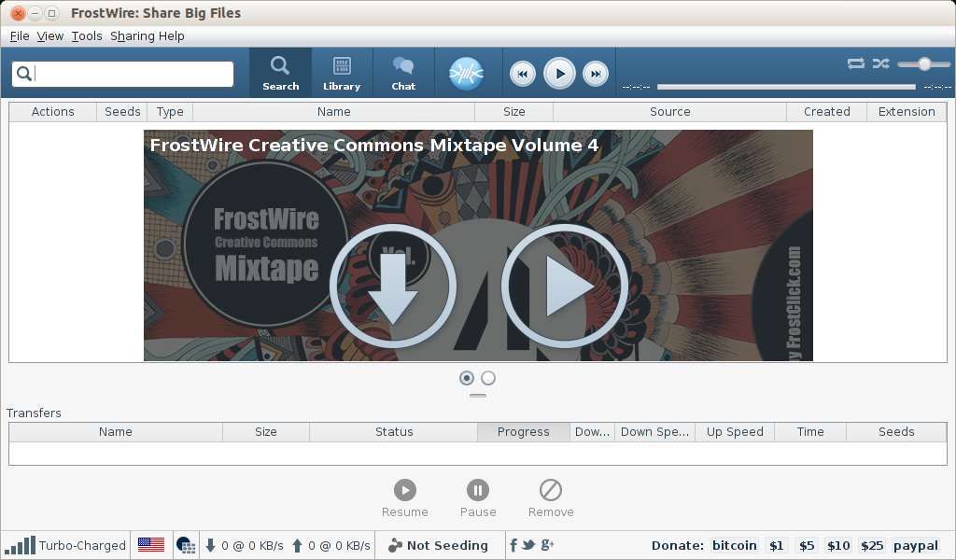This screenshot has height=560, width=956.
Task: Open the File menu
Action: 20,36
